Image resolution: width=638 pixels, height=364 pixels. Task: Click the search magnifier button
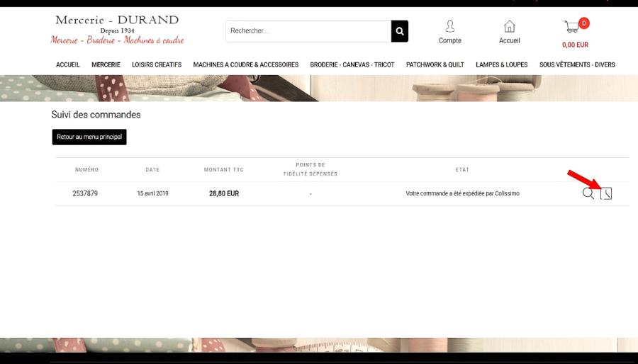tap(400, 31)
